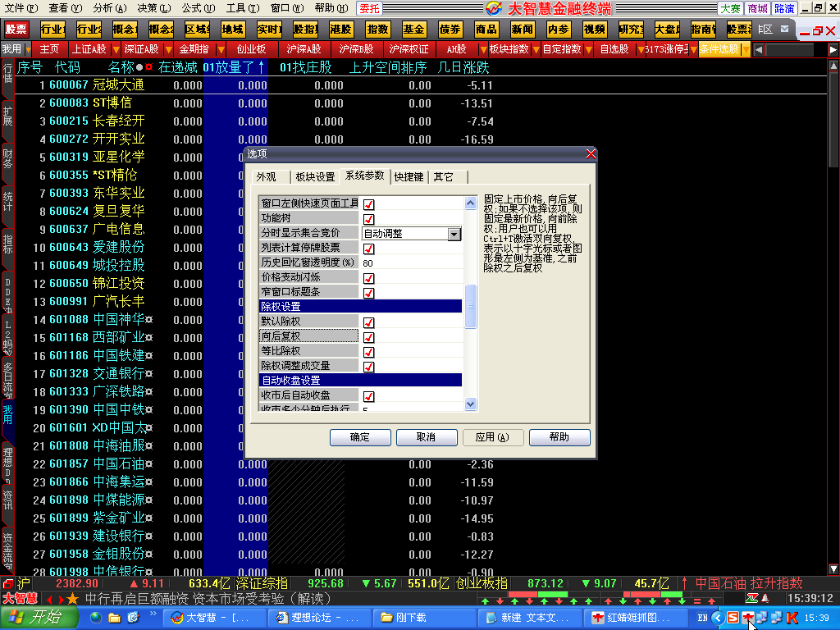Open the folder icon in quick launch
840x630 pixels.
[x=115, y=619]
